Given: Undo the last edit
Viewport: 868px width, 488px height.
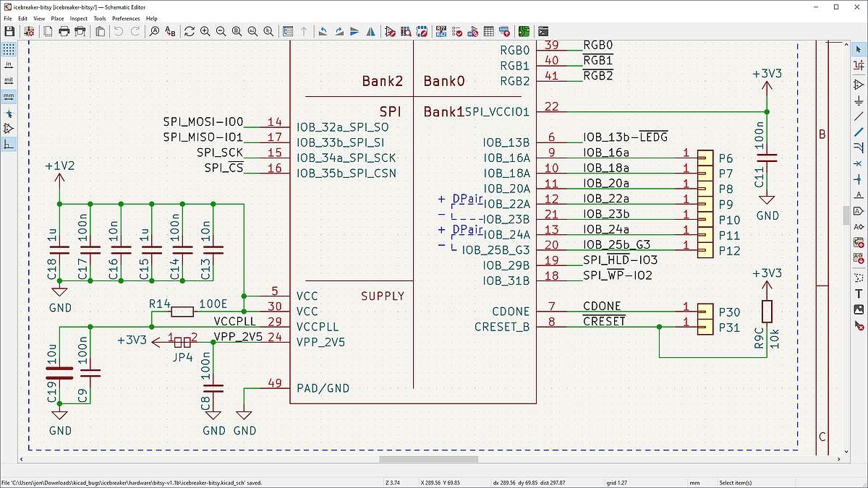Looking at the screenshot, I should tap(119, 32).
